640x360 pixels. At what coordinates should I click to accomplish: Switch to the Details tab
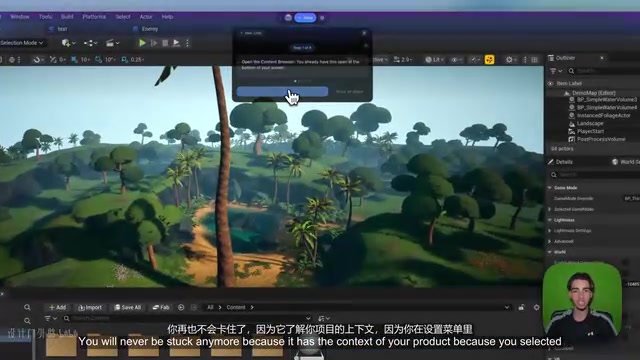click(561, 162)
